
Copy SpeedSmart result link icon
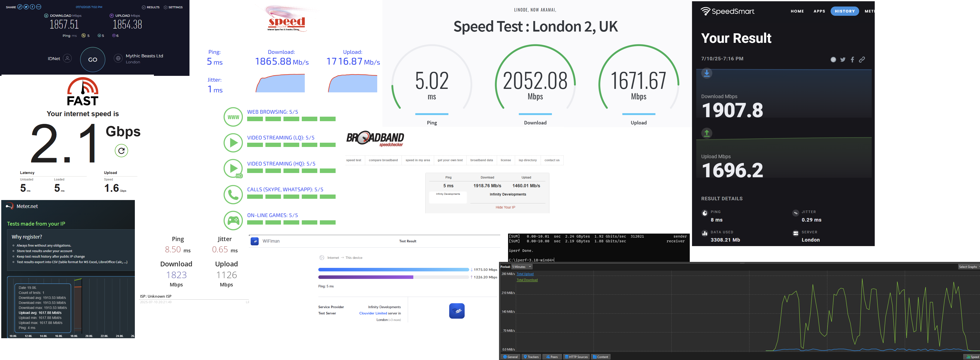862,60
